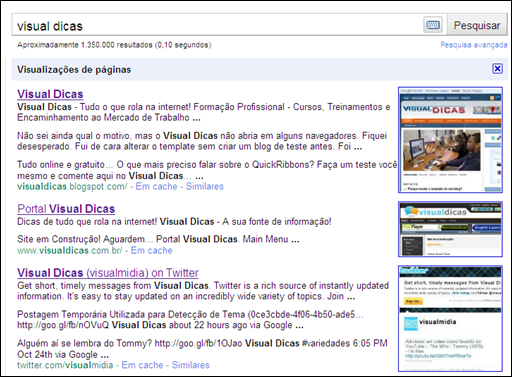
Task: Click snippet starting Não sei ainda qual o motivo
Action: point(202,141)
